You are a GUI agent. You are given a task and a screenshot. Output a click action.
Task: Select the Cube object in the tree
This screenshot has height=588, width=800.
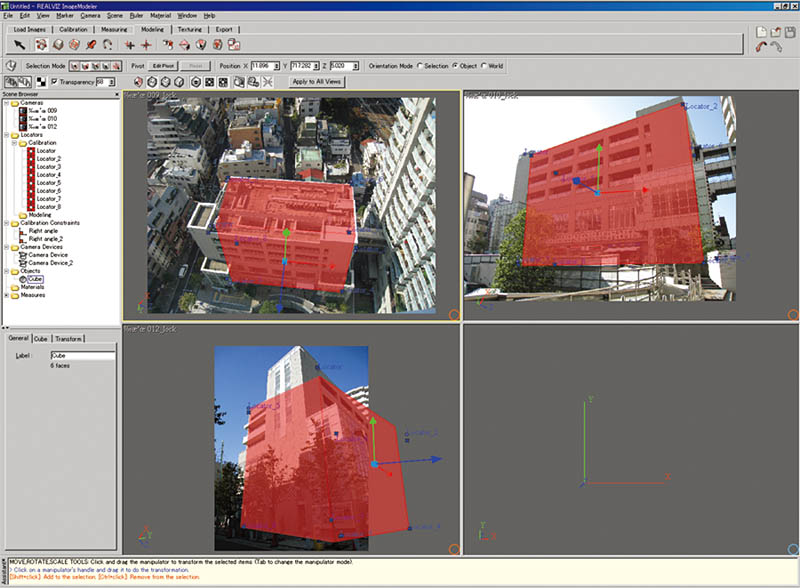35,279
